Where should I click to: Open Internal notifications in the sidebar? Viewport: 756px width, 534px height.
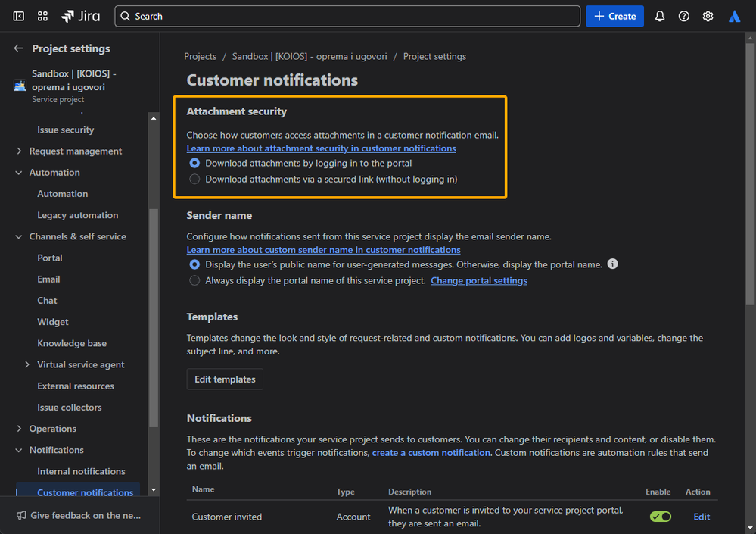tap(81, 472)
